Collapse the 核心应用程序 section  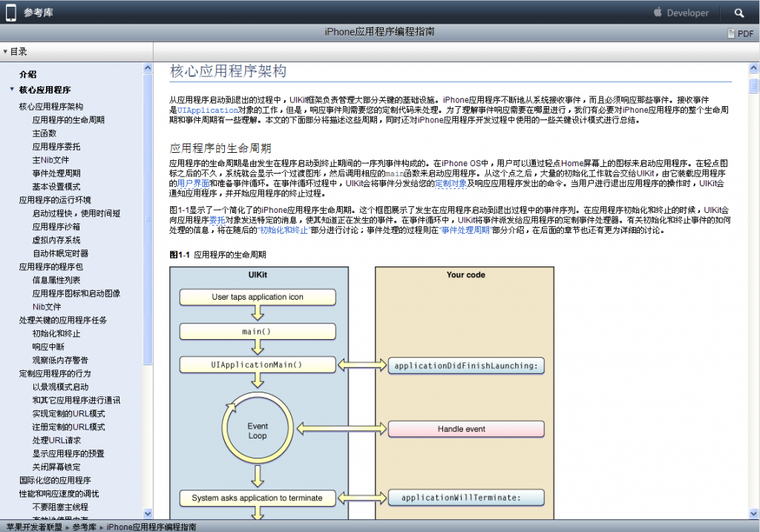(12, 89)
